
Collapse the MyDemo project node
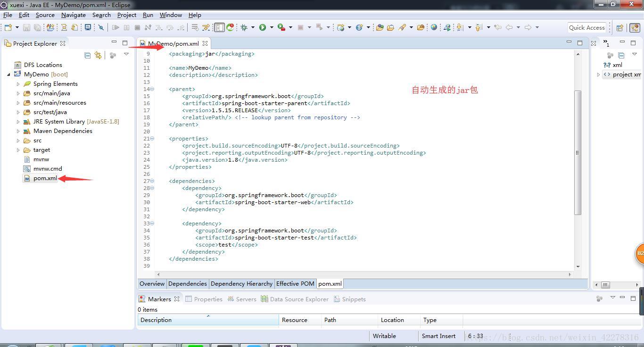(x=9, y=74)
